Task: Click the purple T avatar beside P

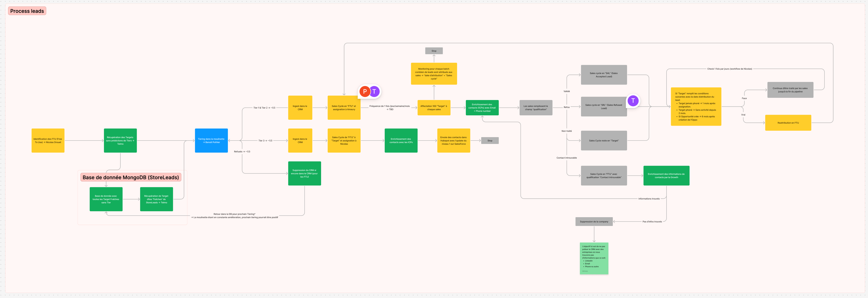Action: (x=374, y=91)
